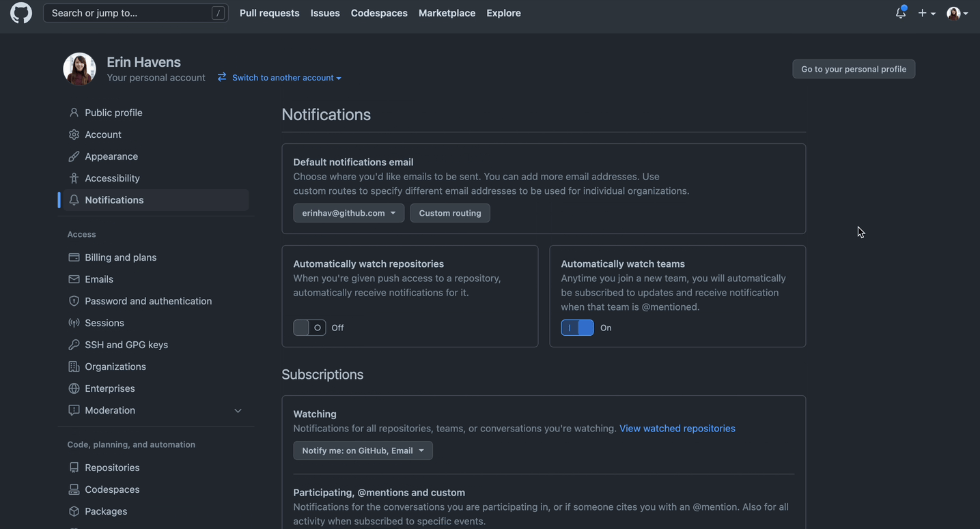Click the Go to your personal profile button
Image resolution: width=980 pixels, height=529 pixels.
(x=853, y=69)
